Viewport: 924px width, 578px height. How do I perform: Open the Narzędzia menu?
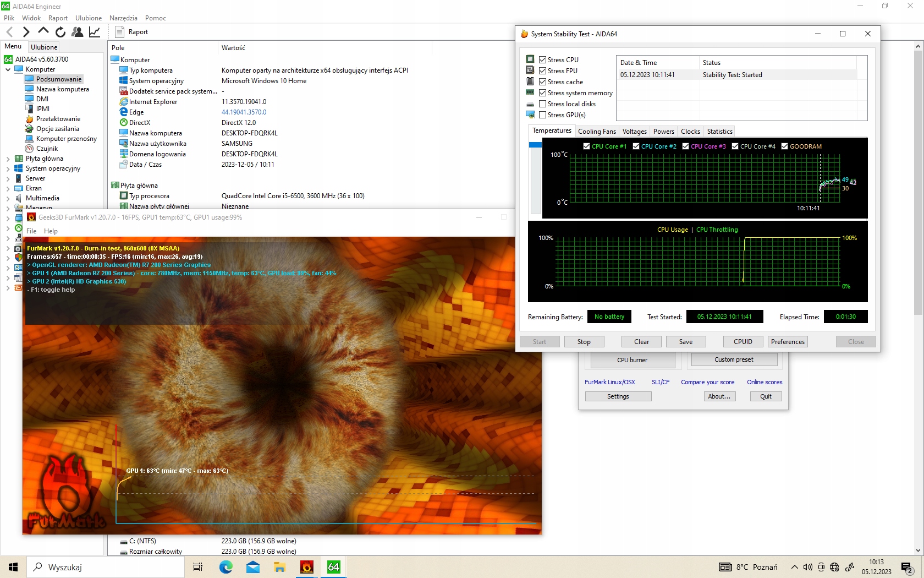[123, 18]
